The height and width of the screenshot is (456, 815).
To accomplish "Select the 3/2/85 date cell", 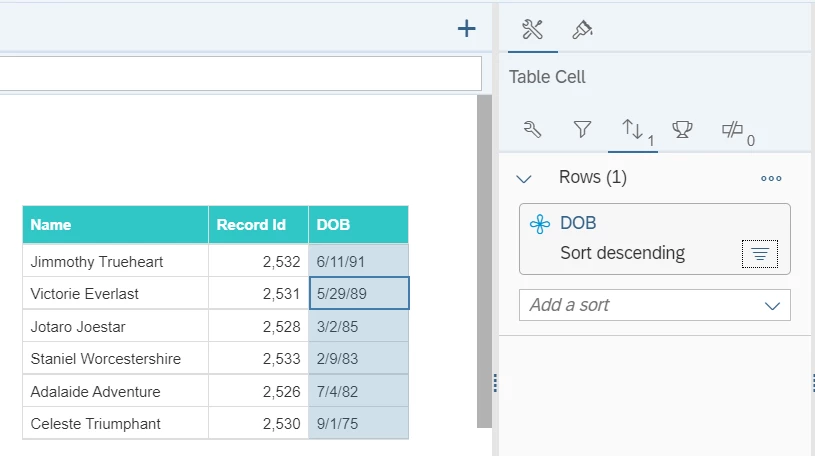I will tap(358, 327).
